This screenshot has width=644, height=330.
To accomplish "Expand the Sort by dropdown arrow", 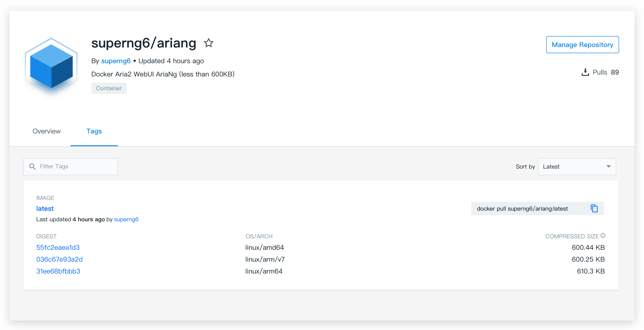I will pos(608,167).
